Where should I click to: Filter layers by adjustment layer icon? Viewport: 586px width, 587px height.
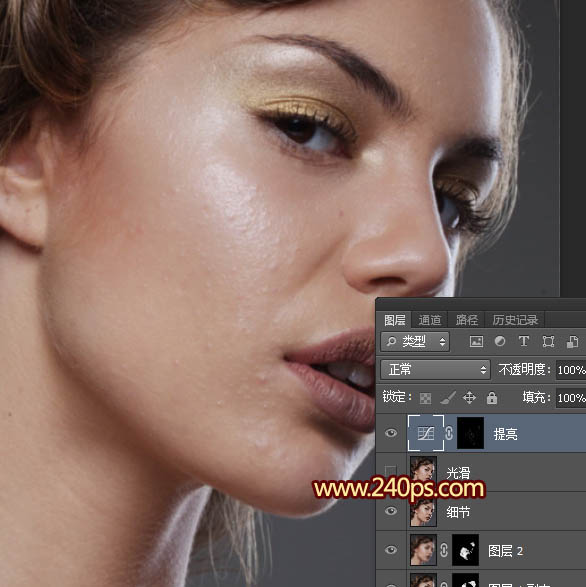[x=500, y=341]
